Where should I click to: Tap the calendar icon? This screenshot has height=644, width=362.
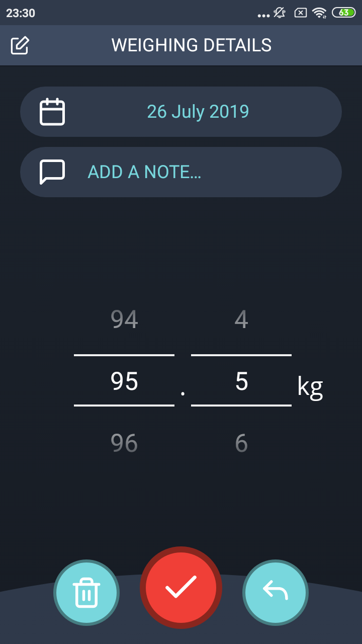52,112
